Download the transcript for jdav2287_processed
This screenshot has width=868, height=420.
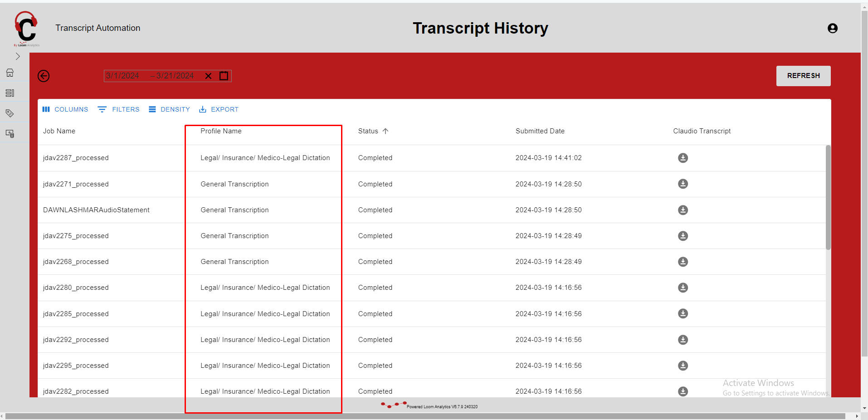click(683, 158)
